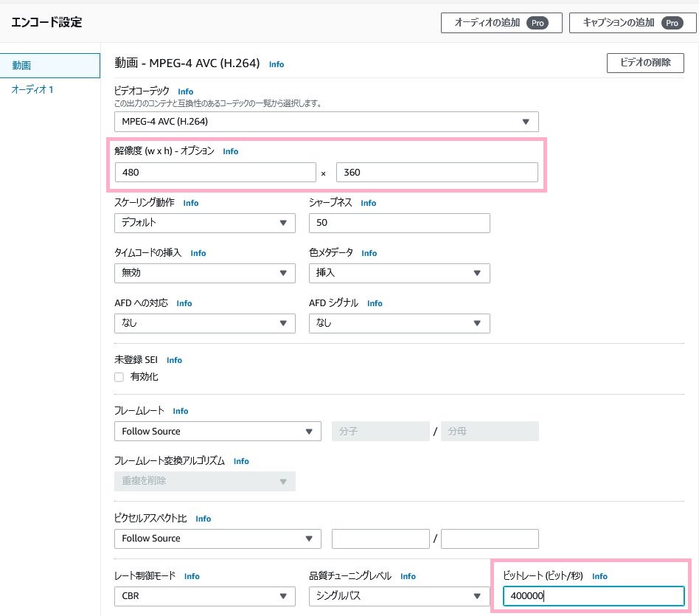The image size is (699, 616).
Task: Open Info link beside レート制御モード
Action: [192, 576]
